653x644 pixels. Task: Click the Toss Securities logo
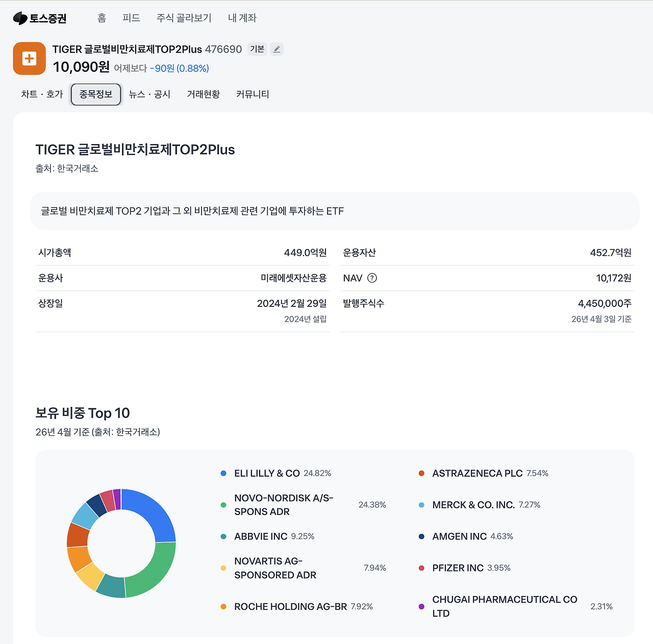click(x=40, y=18)
